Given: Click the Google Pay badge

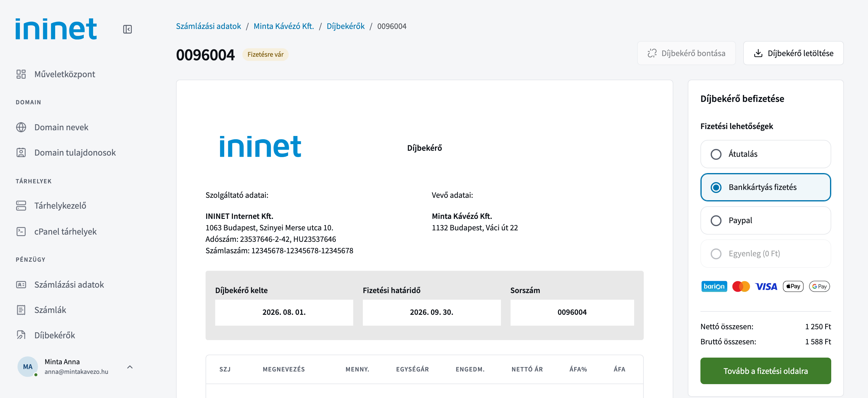Looking at the screenshot, I should (x=819, y=286).
